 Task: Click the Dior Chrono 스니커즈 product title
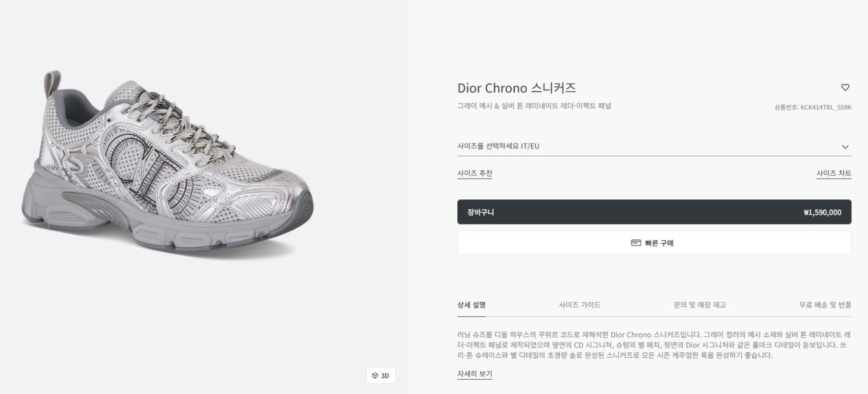tap(516, 88)
